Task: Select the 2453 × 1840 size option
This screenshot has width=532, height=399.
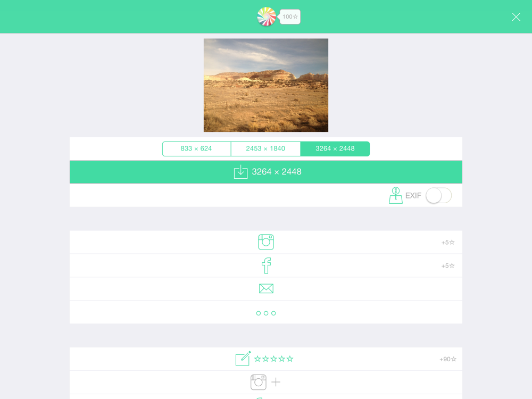Action: pyautogui.click(x=265, y=148)
